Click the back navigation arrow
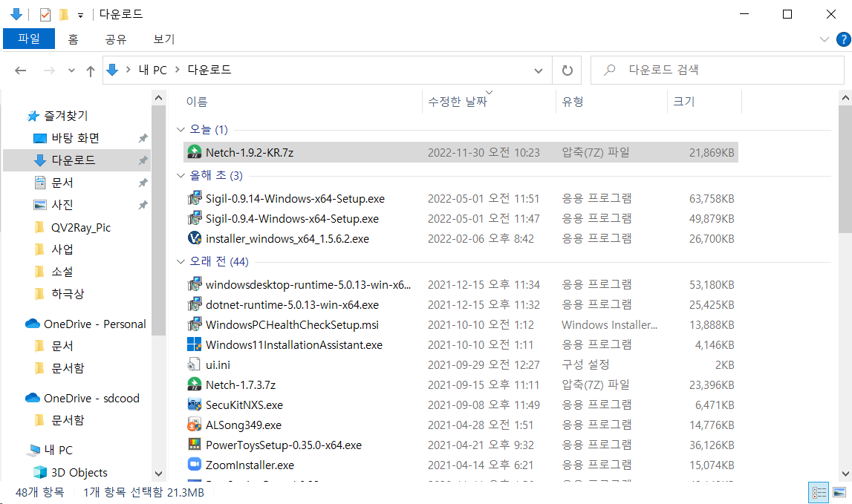 click(x=21, y=71)
